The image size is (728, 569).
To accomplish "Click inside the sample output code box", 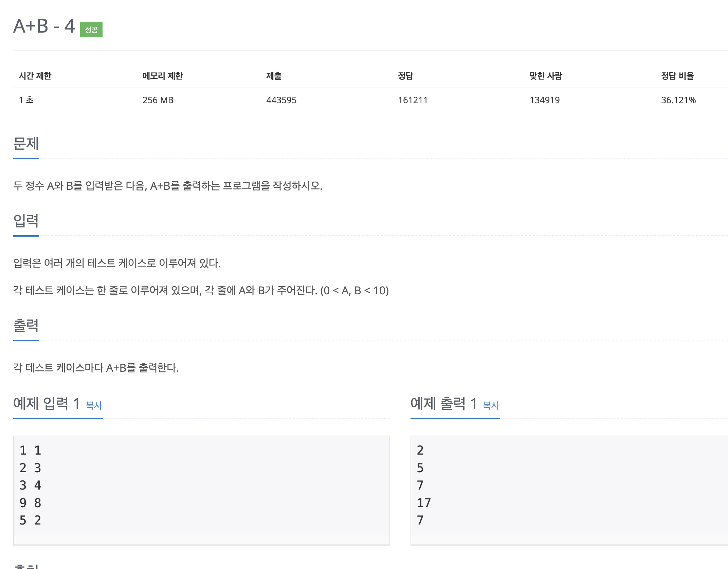I will point(569,485).
